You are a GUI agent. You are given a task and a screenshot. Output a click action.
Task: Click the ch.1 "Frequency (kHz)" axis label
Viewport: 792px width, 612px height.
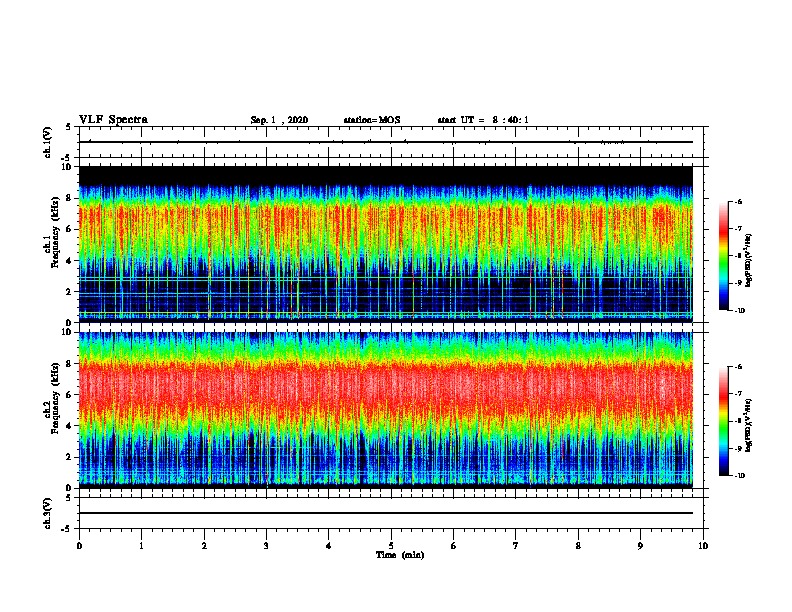(x=55, y=232)
